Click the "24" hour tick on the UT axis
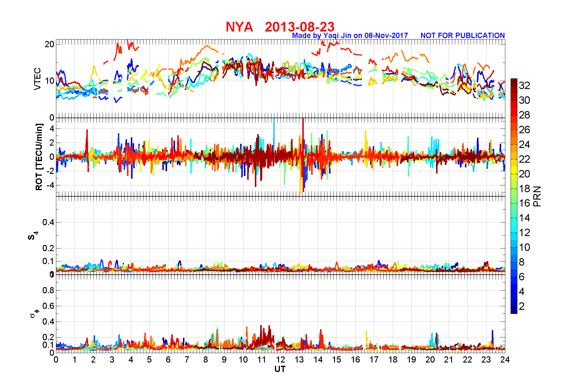The image size is (561, 392). (505, 360)
